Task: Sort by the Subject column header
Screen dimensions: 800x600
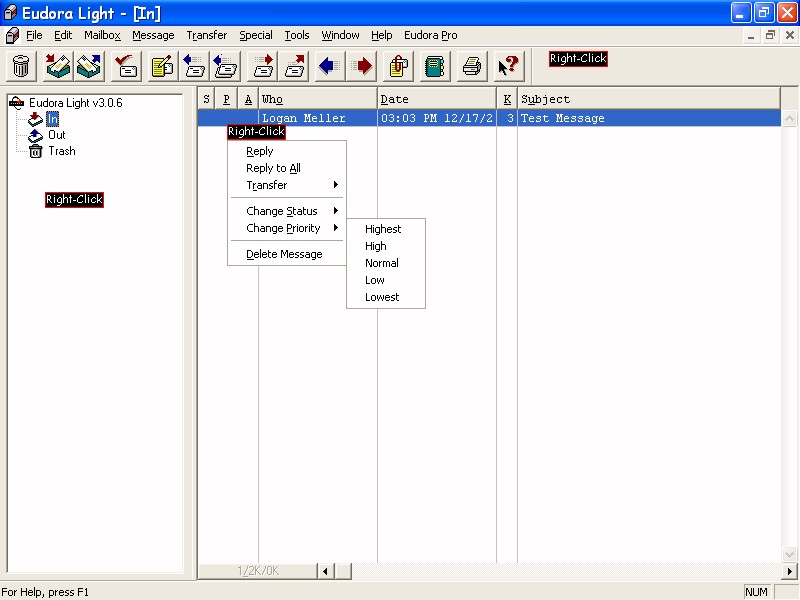Action: point(648,98)
